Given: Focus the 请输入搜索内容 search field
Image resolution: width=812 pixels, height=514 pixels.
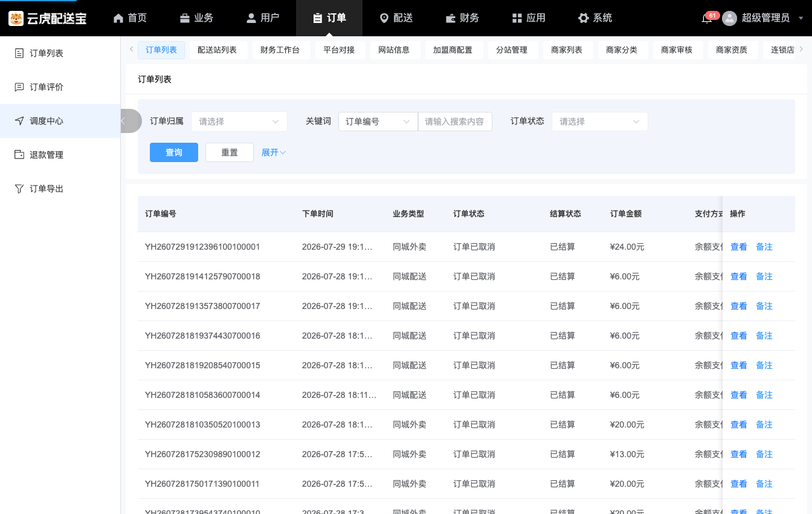Looking at the screenshot, I should [455, 122].
